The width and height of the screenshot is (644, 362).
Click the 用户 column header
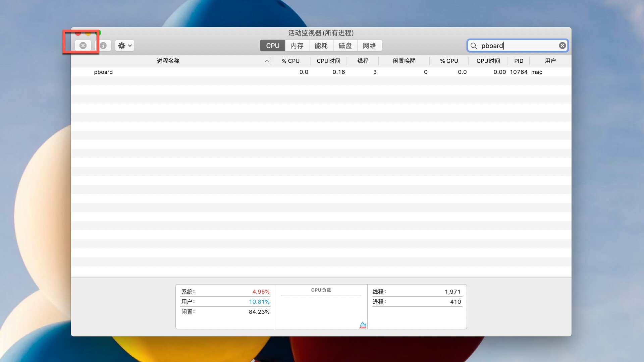(550, 61)
